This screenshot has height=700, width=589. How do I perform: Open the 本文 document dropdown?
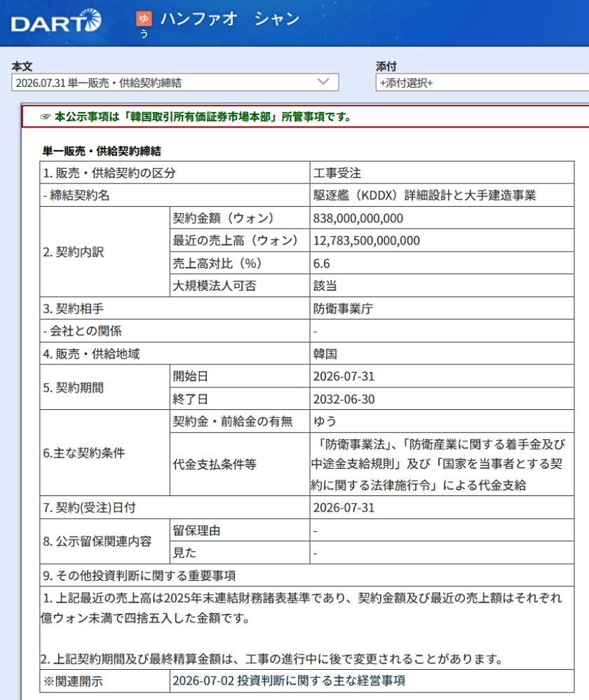click(x=175, y=83)
